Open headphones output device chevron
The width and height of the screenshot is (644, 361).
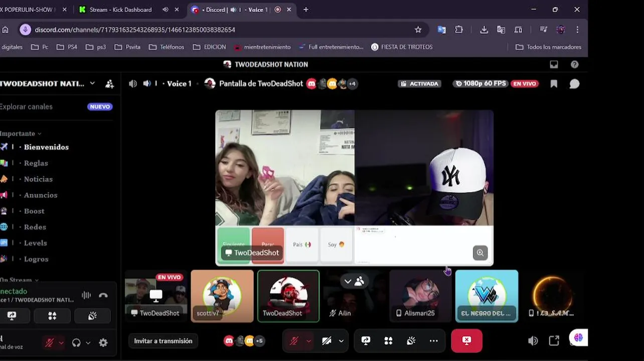(x=88, y=343)
